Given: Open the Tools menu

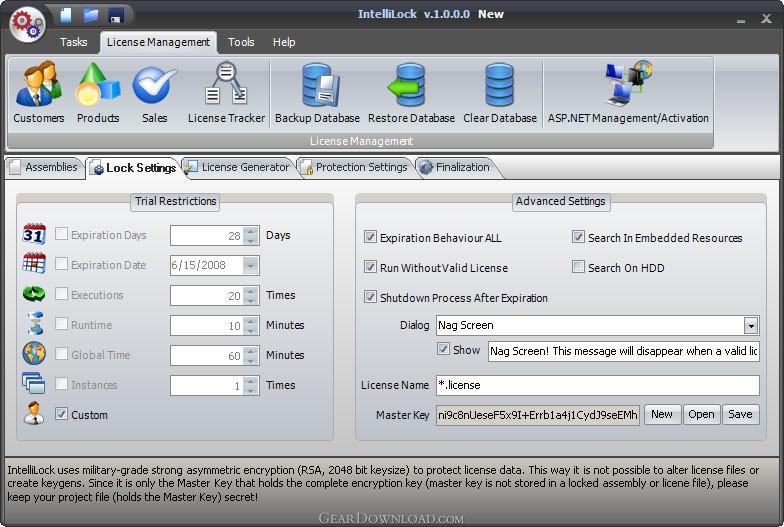Looking at the screenshot, I should click(241, 42).
